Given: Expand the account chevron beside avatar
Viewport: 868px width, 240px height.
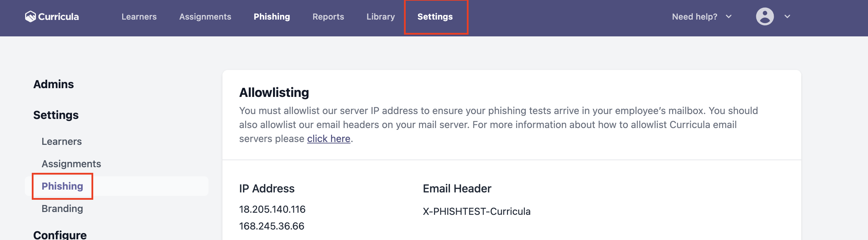Looking at the screenshot, I should pos(787,16).
